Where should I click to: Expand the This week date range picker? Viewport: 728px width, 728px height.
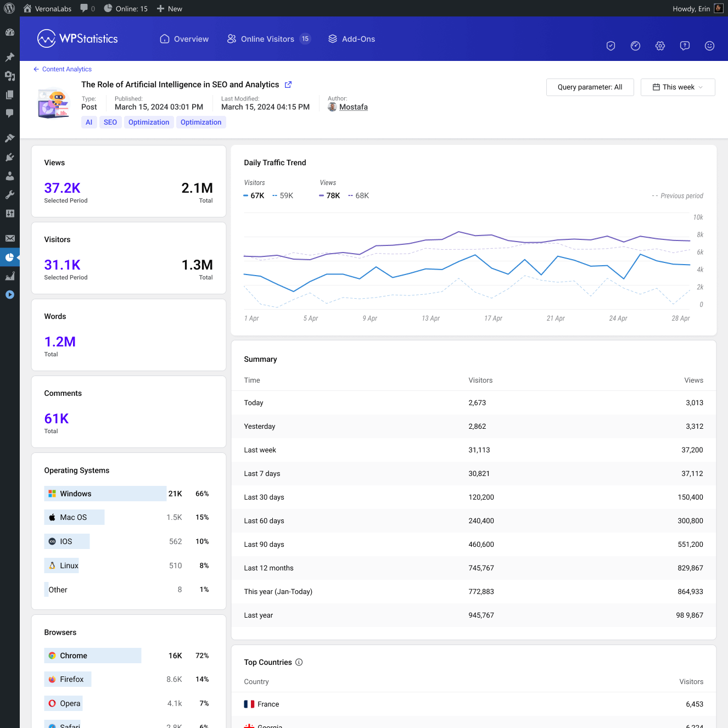click(x=677, y=87)
